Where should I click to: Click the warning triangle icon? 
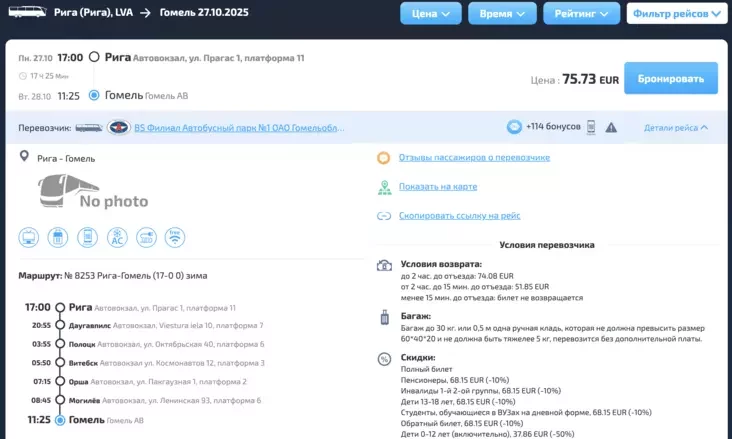coord(611,128)
